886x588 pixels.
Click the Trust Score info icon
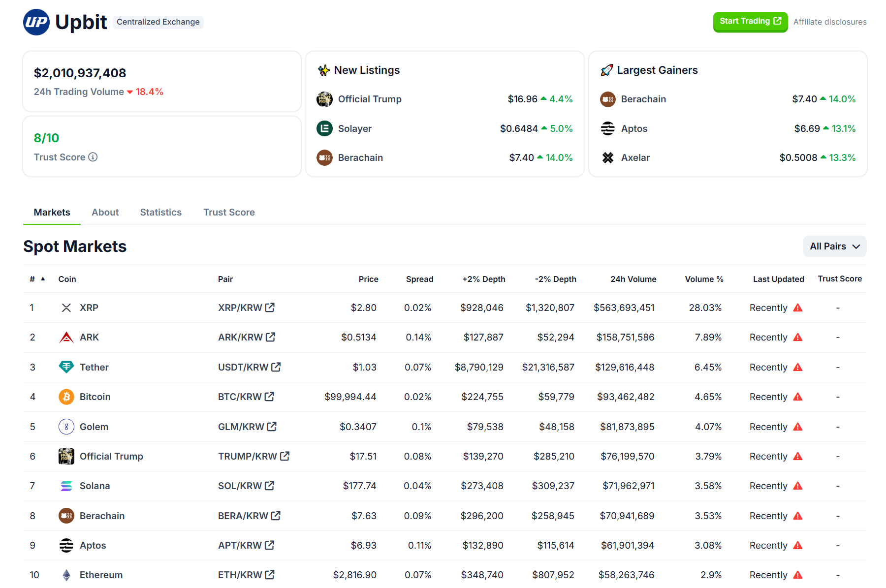[93, 157]
